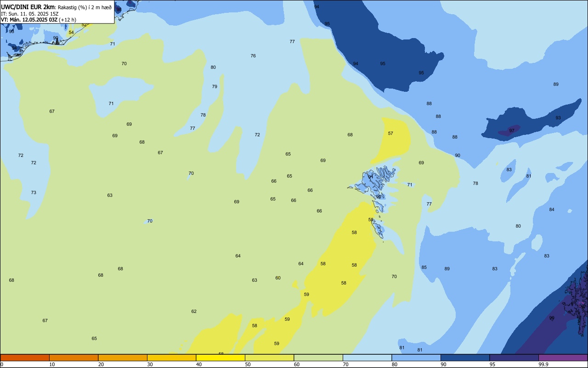Click the 54 value in the small yellow spot
This screenshot has width=588, height=368.
[71, 33]
